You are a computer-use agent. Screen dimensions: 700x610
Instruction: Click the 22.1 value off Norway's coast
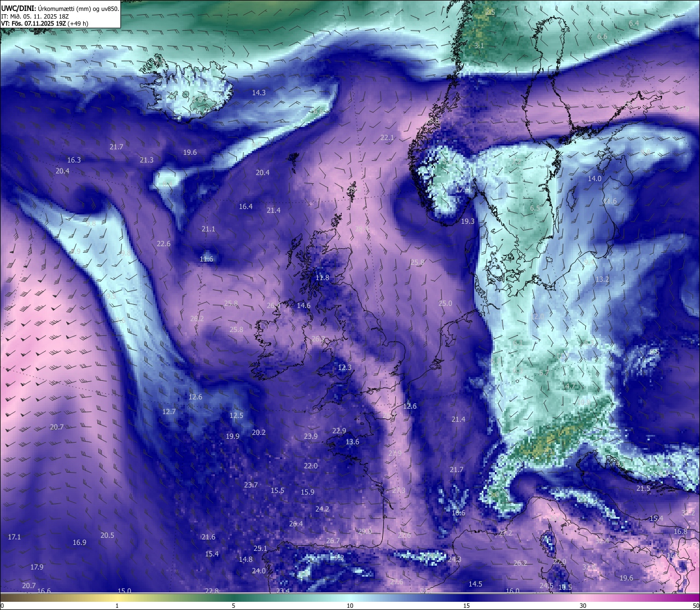pyautogui.click(x=387, y=138)
